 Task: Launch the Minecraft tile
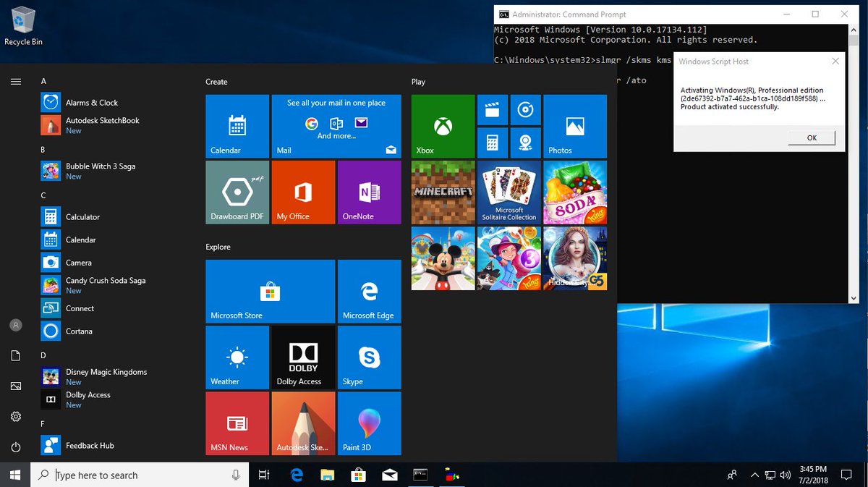(x=443, y=192)
